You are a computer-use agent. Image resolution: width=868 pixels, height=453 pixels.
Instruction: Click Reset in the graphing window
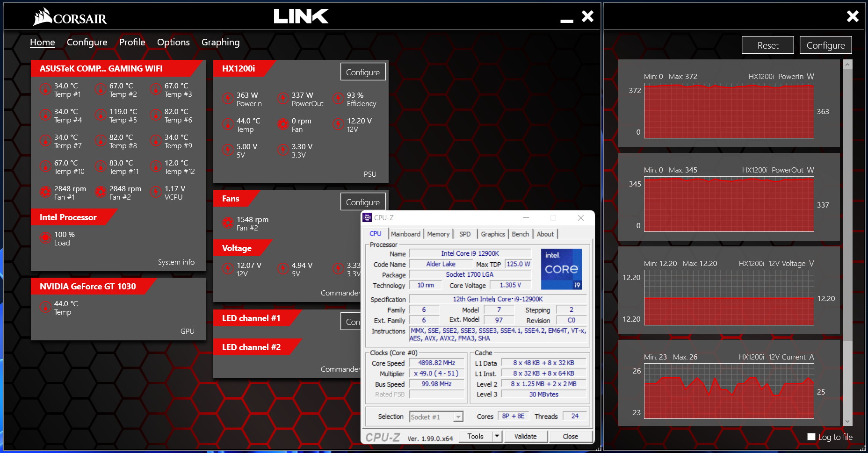point(768,45)
